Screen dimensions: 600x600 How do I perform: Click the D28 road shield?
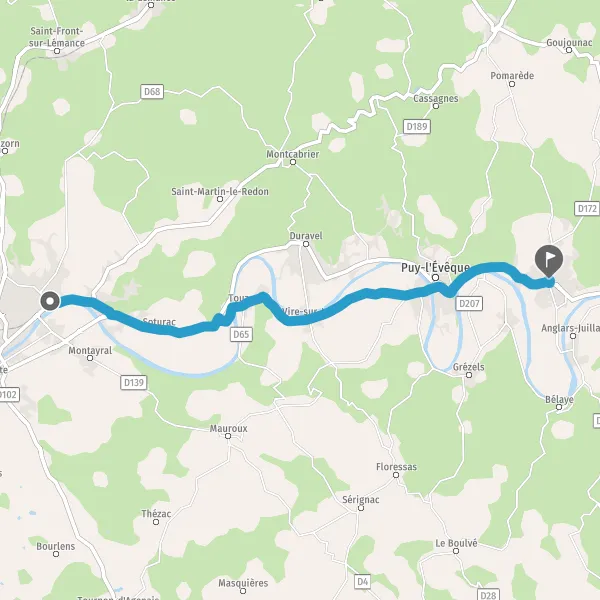488,595
